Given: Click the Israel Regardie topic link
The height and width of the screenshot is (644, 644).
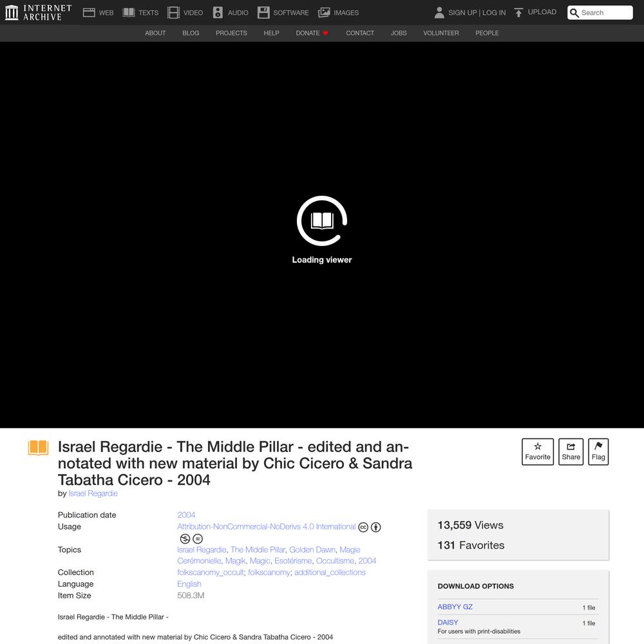Looking at the screenshot, I should tap(202, 549).
